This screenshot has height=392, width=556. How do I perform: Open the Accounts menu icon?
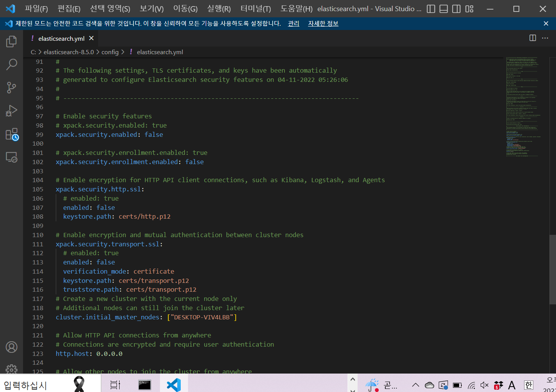12,347
